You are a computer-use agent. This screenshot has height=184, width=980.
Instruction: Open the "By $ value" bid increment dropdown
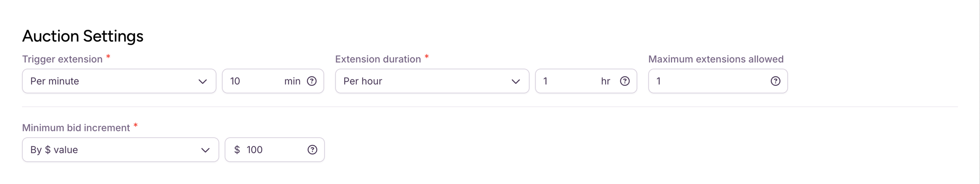[x=120, y=150]
